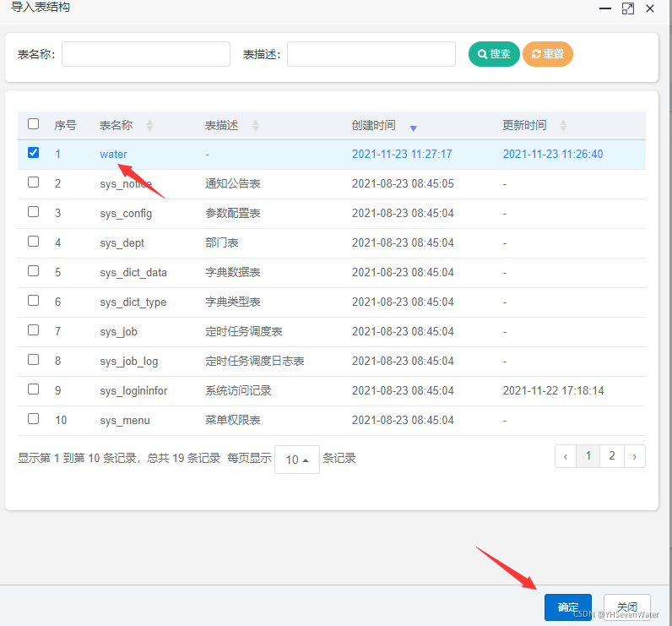Click table name water
672x626 pixels.
coord(114,155)
